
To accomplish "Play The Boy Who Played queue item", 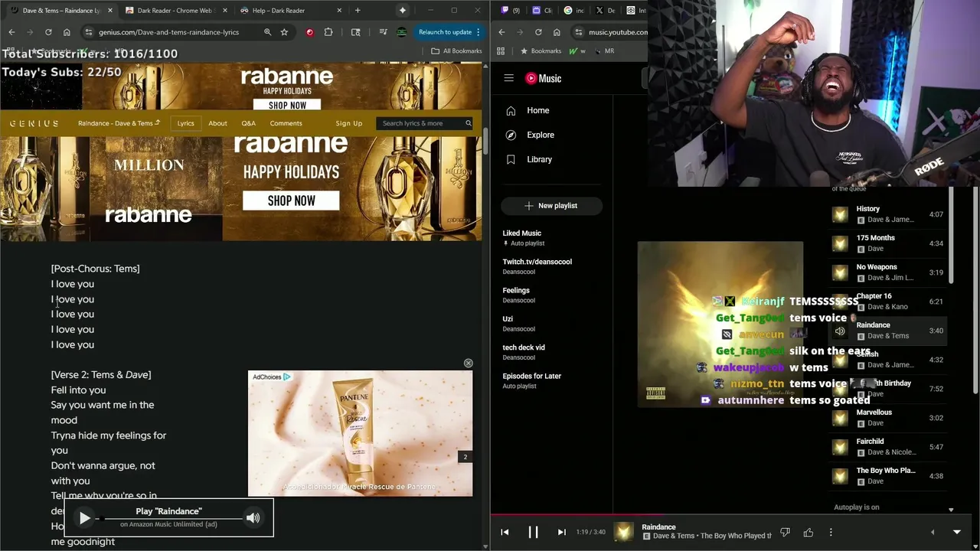I will click(x=888, y=476).
